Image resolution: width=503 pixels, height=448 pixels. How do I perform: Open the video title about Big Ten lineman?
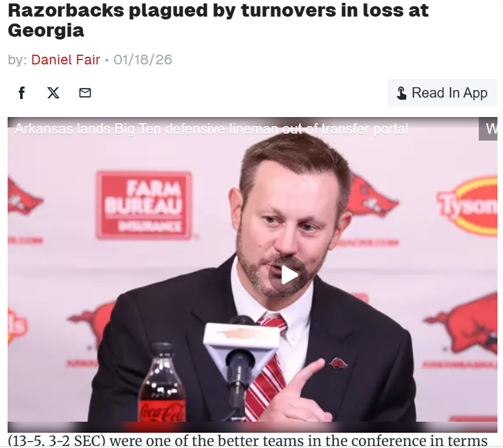(212, 129)
